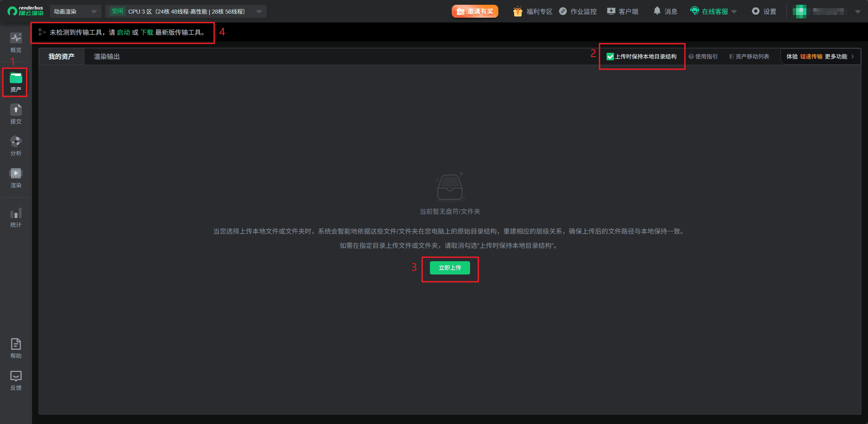This screenshot has width=868, height=424.
Task: Click the 邀请有奖 banner button
Action: point(475,11)
